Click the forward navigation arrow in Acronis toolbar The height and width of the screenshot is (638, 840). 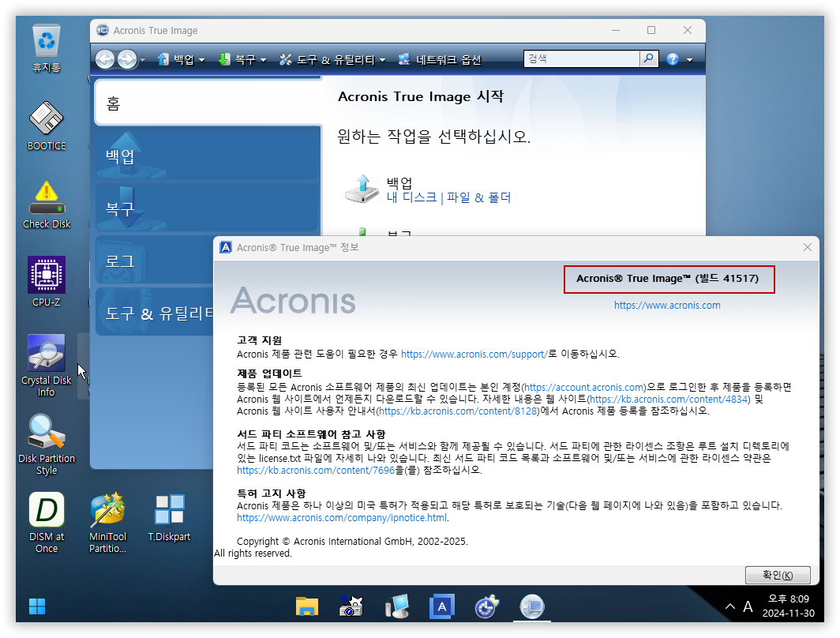[x=127, y=59]
